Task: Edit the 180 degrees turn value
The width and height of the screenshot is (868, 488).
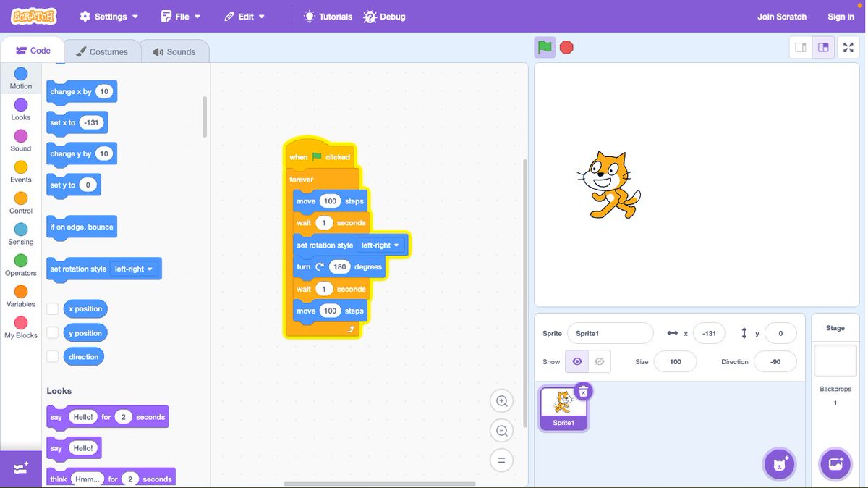Action: coord(339,266)
